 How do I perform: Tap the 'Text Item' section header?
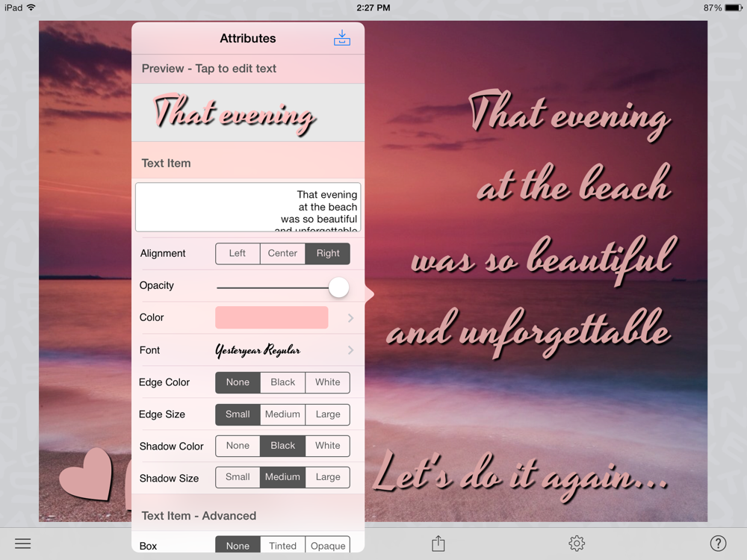coord(166,164)
